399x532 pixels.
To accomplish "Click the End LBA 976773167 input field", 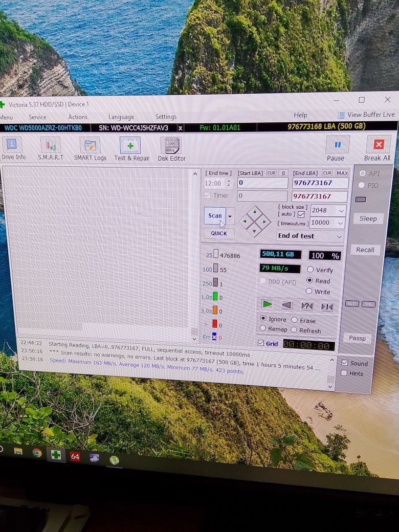I will pos(320,183).
